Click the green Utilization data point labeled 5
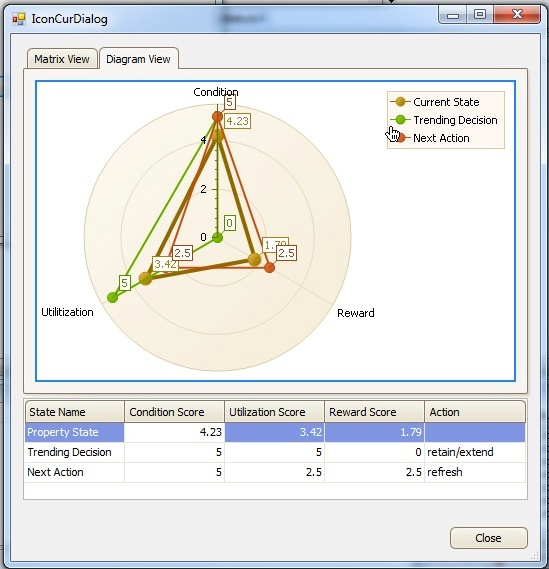549x569 pixels. click(112, 298)
